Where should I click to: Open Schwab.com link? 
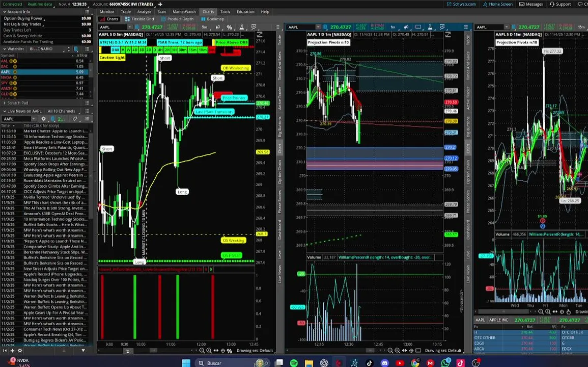point(461,4)
